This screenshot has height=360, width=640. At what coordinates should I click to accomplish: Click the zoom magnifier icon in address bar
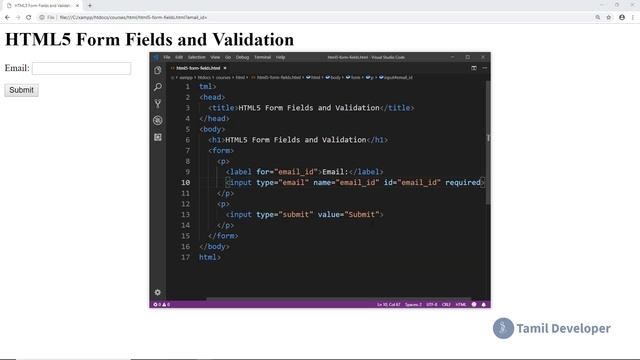tap(598, 18)
